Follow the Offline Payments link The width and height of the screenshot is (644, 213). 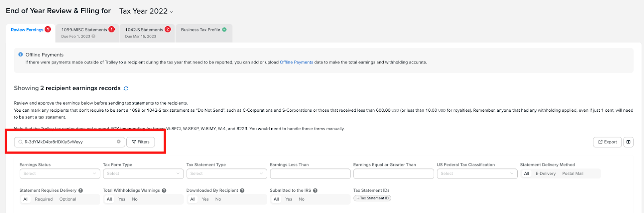[x=296, y=62]
